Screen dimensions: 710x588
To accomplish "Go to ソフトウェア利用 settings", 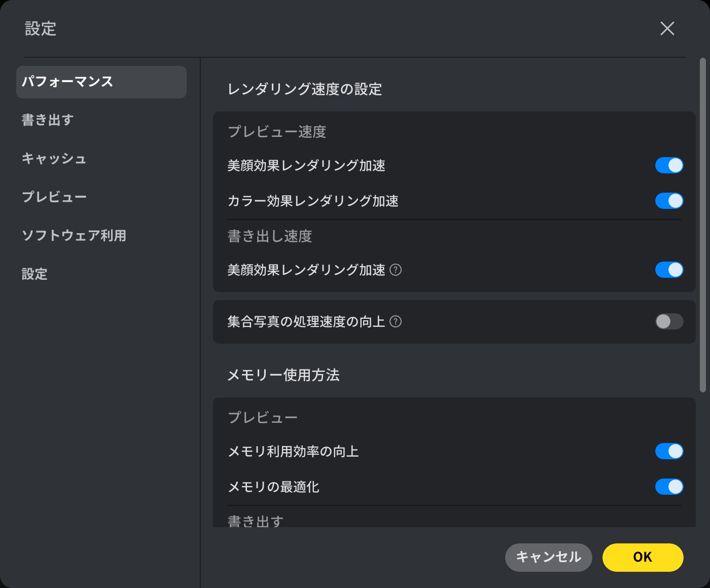I will tap(74, 236).
